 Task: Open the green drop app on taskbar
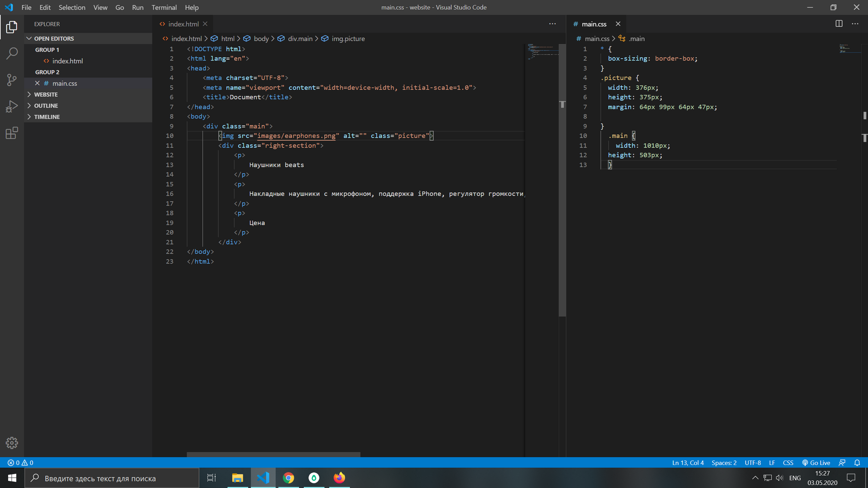point(314,478)
